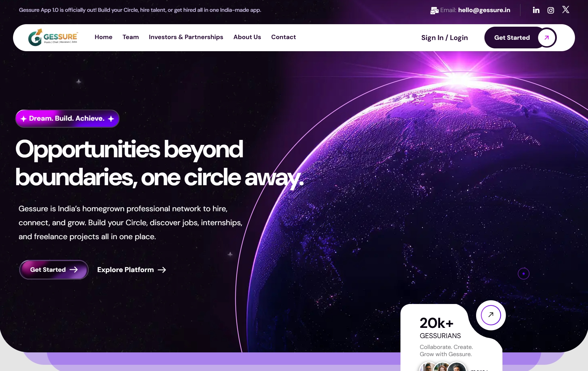Click the small purple dot circle on globe
Image resolution: width=588 pixels, height=371 pixels.
[x=524, y=274]
